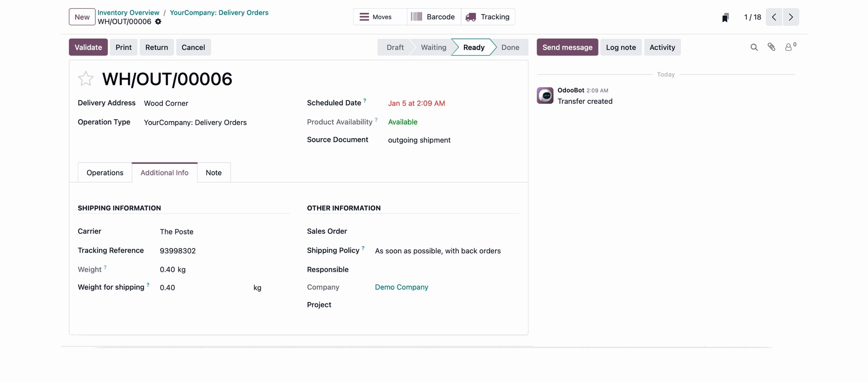This screenshot has width=868, height=382.
Task: Toggle the favorite star next to WH/OUT/00006
Action: click(x=85, y=79)
